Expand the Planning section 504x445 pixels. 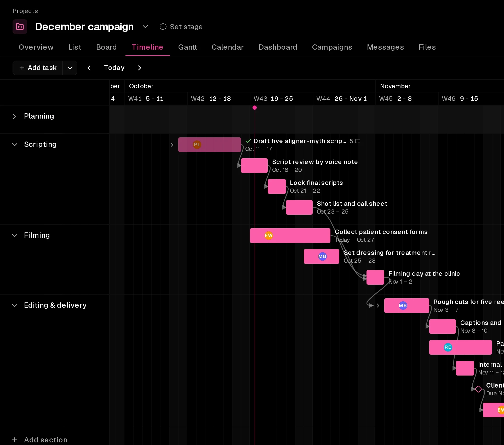(x=15, y=116)
